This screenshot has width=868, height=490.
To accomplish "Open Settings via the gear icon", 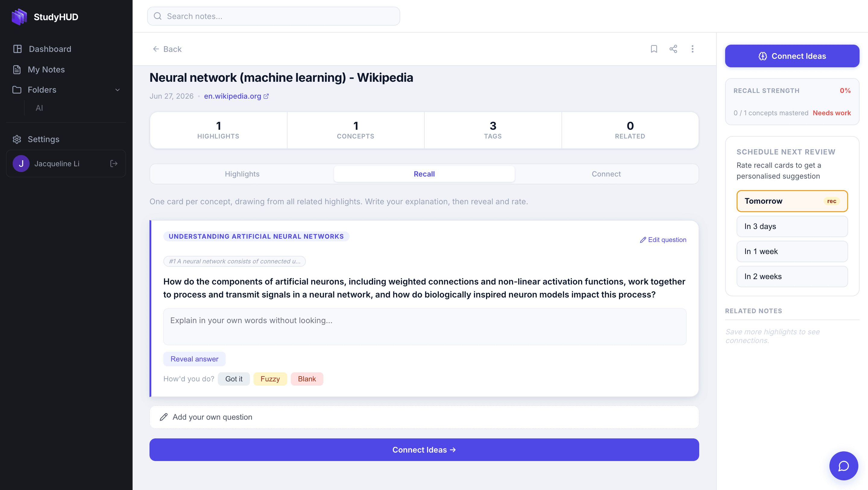I will tap(17, 139).
